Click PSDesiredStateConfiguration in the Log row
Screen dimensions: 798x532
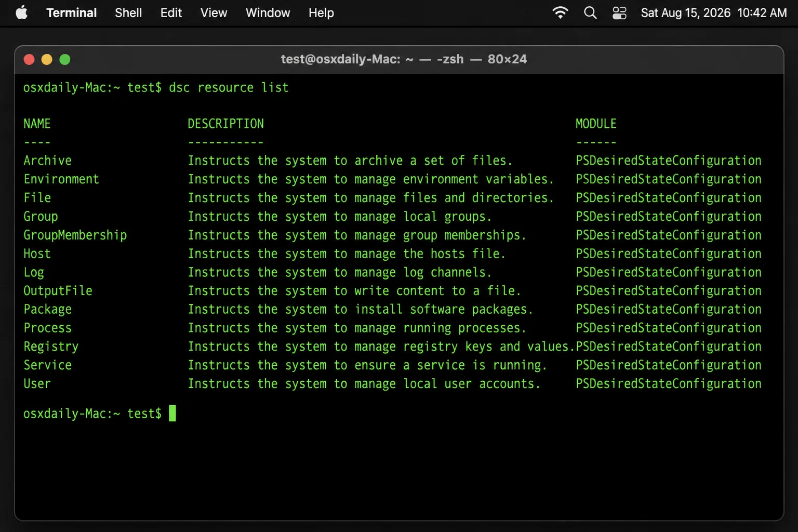pyautogui.click(x=669, y=273)
